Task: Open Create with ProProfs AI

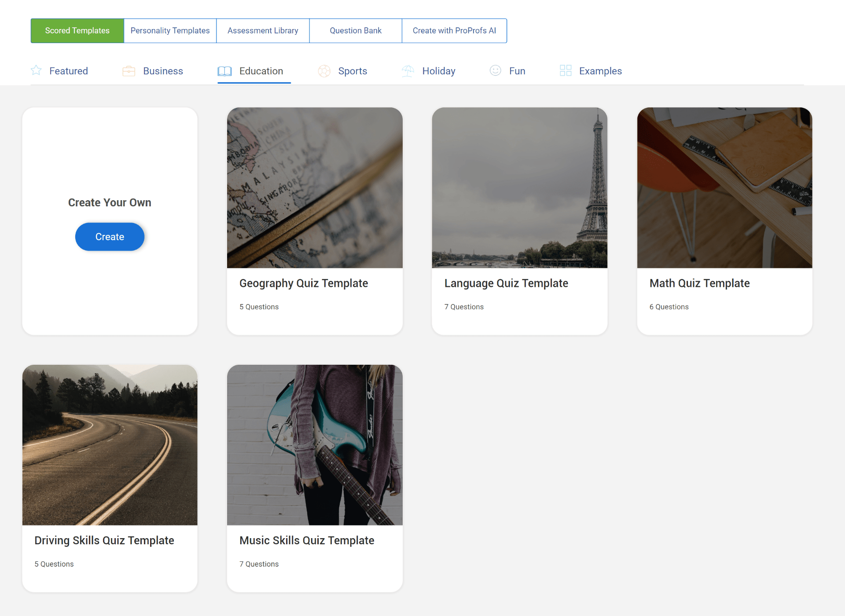Action: (x=454, y=31)
